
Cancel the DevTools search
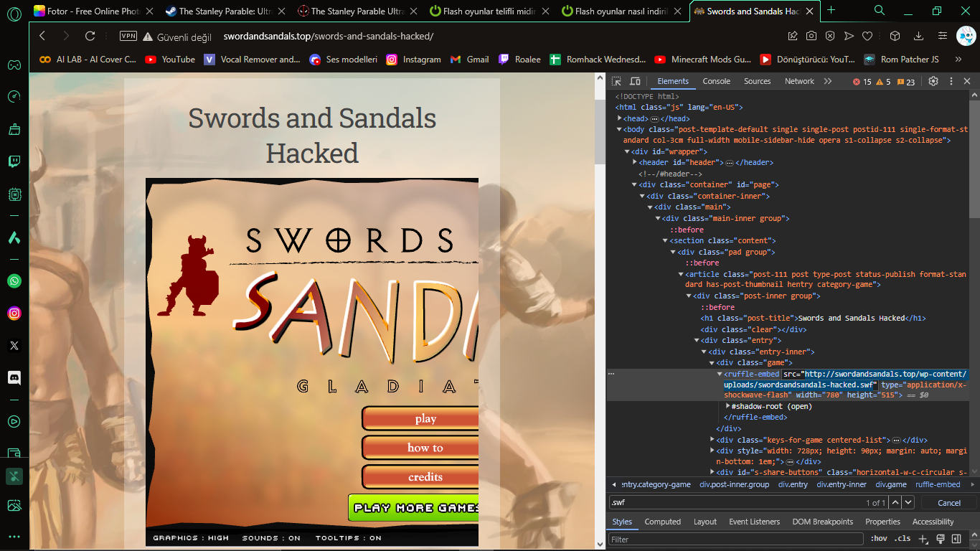948,503
